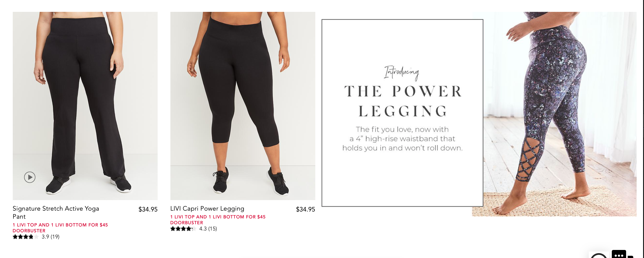Screen dimensions: 644x258
Task: Open the LIVI Capri Power Legging title link
Action: click(207, 209)
